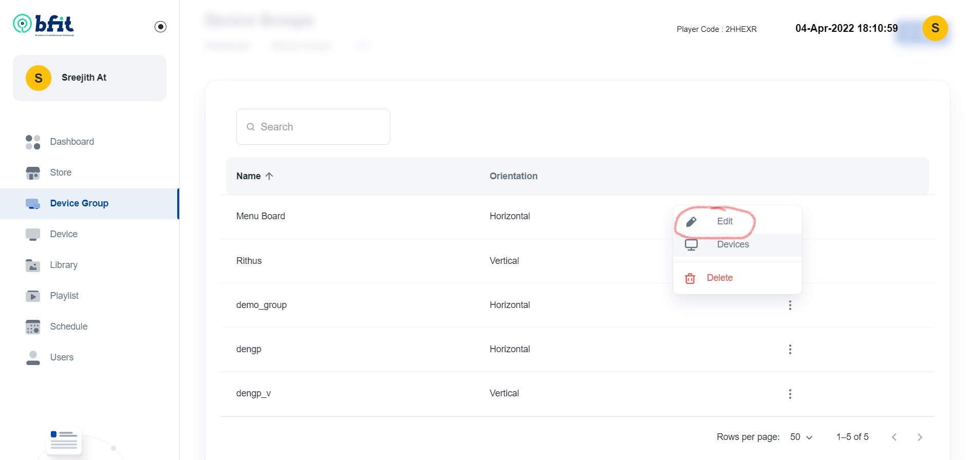Select Menu Board group name

click(x=260, y=216)
